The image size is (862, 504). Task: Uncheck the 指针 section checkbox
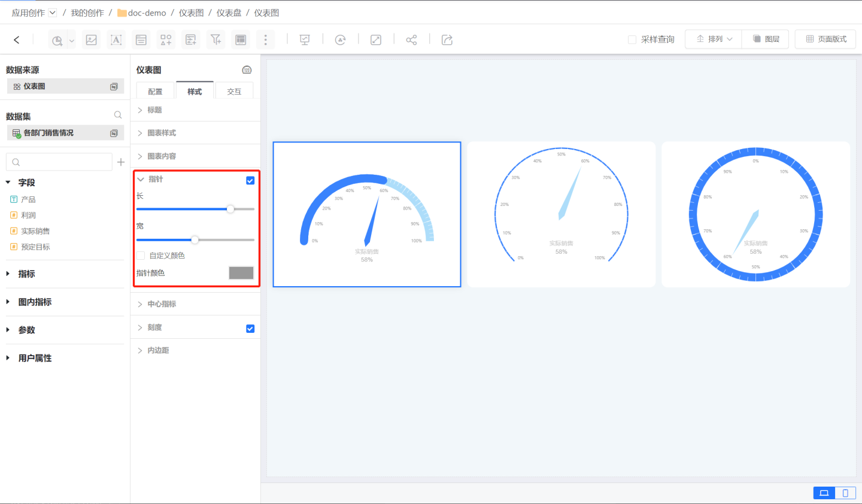click(x=250, y=180)
